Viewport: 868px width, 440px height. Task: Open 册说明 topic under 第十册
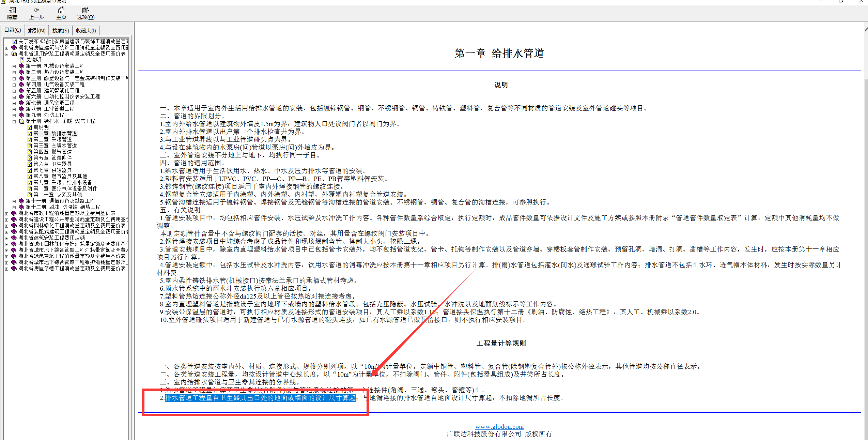(41, 127)
